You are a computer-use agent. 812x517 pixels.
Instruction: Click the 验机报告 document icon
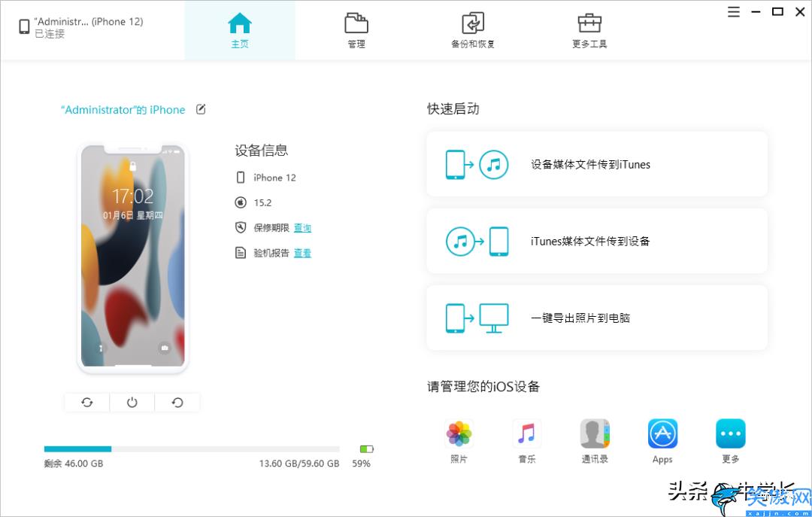coord(241,253)
